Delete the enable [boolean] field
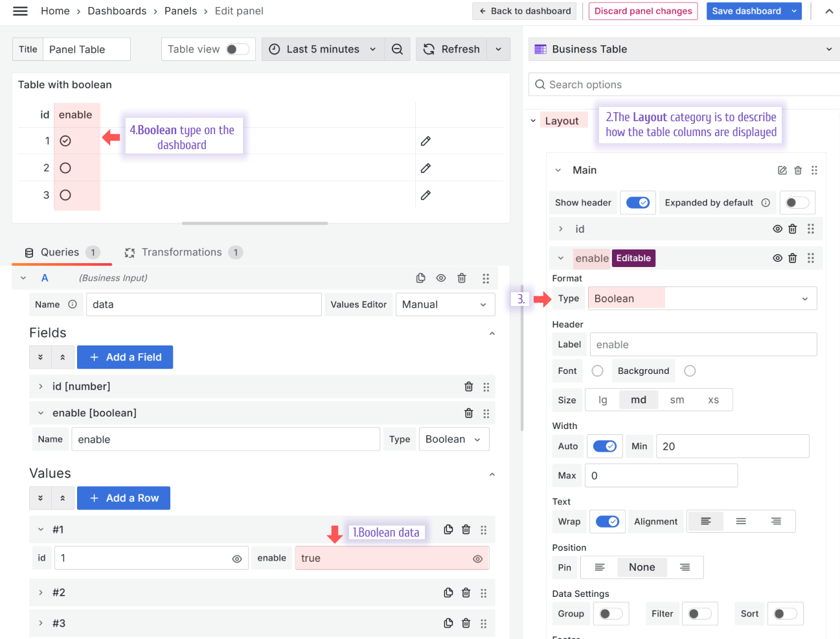 469,413
